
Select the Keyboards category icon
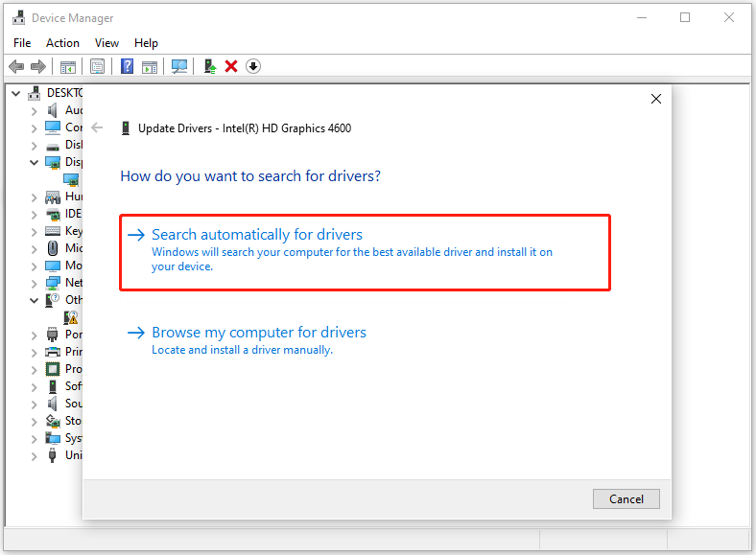(53, 231)
